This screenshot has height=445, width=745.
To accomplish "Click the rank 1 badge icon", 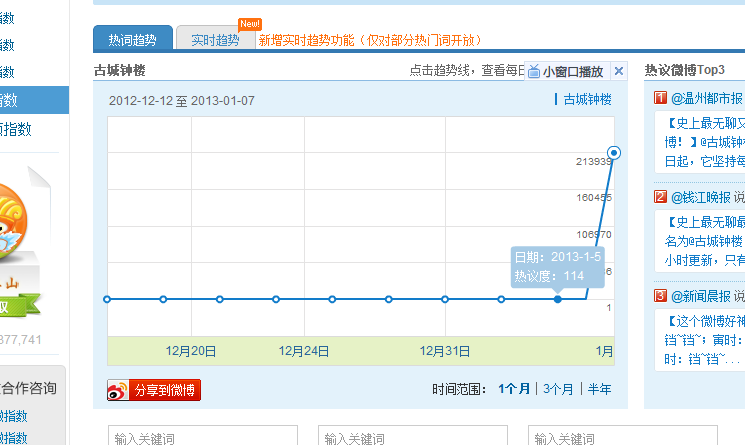I will pyautogui.click(x=660, y=98).
